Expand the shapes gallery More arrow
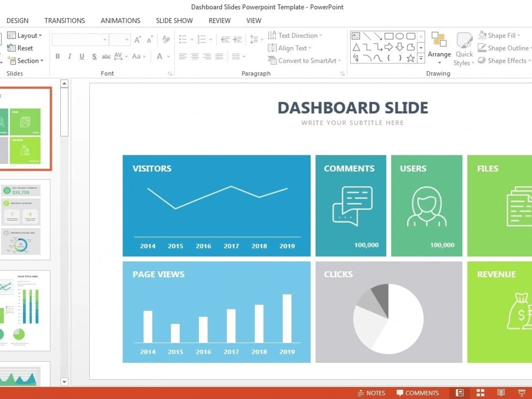The height and width of the screenshot is (399, 532). coord(421,59)
